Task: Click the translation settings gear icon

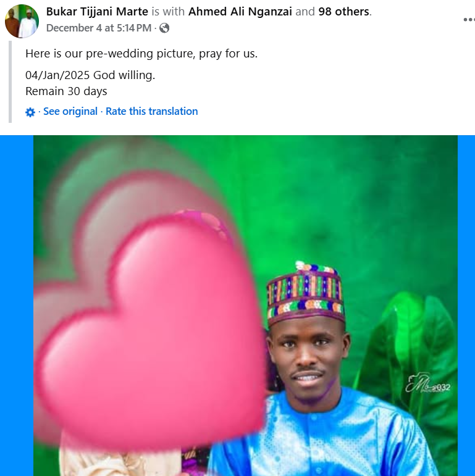Action: pyautogui.click(x=30, y=112)
